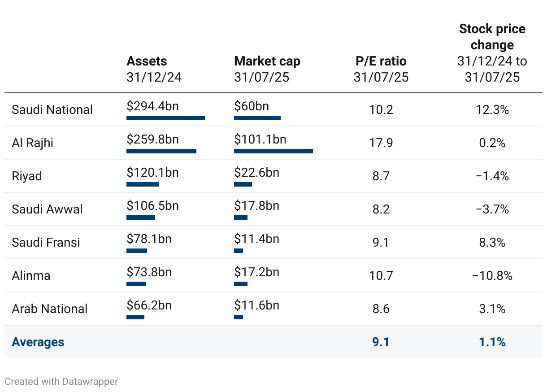Click the Riyad bank name
This screenshot has height=392, width=547.
coord(27,176)
